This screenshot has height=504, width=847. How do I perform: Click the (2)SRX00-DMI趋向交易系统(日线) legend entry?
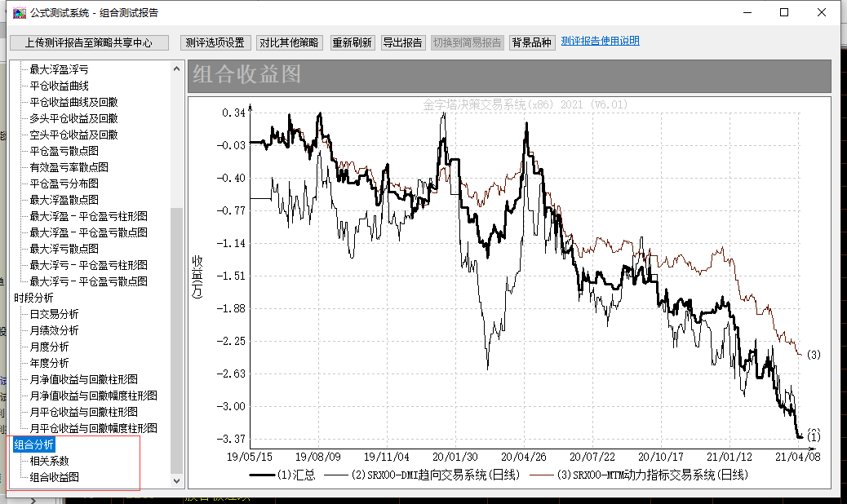(x=422, y=475)
